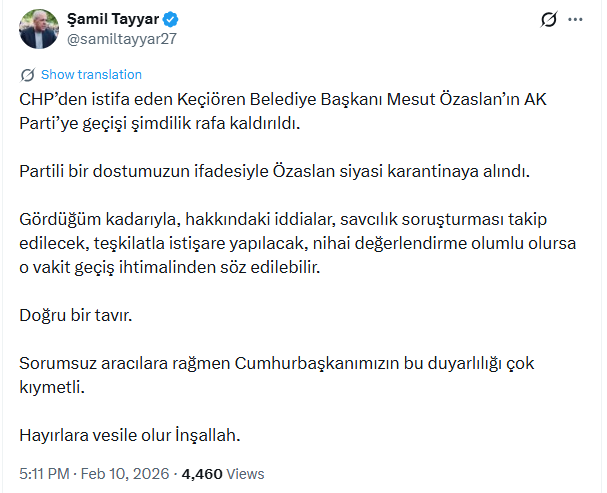
Task: Open the three-dot More options menu
Action: (575, 19)
